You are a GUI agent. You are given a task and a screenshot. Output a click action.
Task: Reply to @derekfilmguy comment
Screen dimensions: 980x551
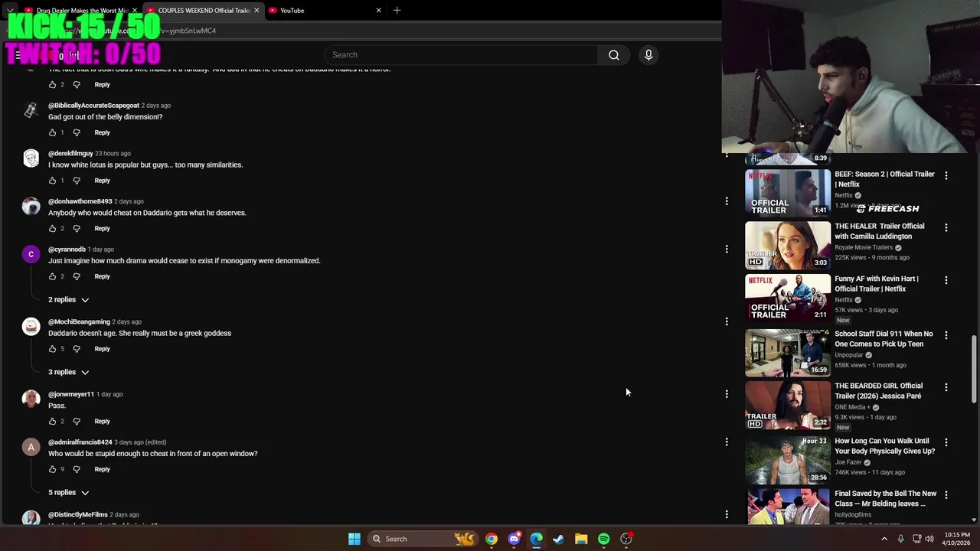pyautogui.click(x=102, y=181)
